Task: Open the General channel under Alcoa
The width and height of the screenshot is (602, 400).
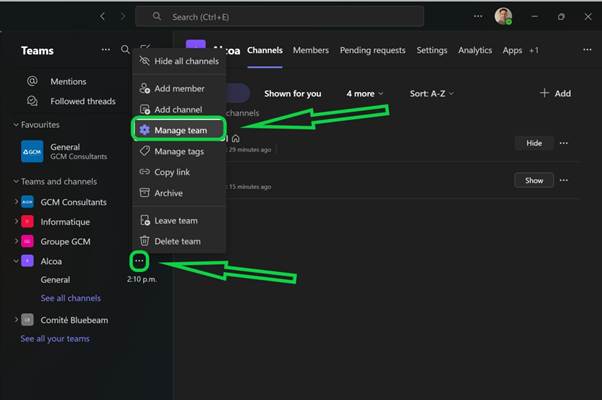Action: [x=55, y=280]
